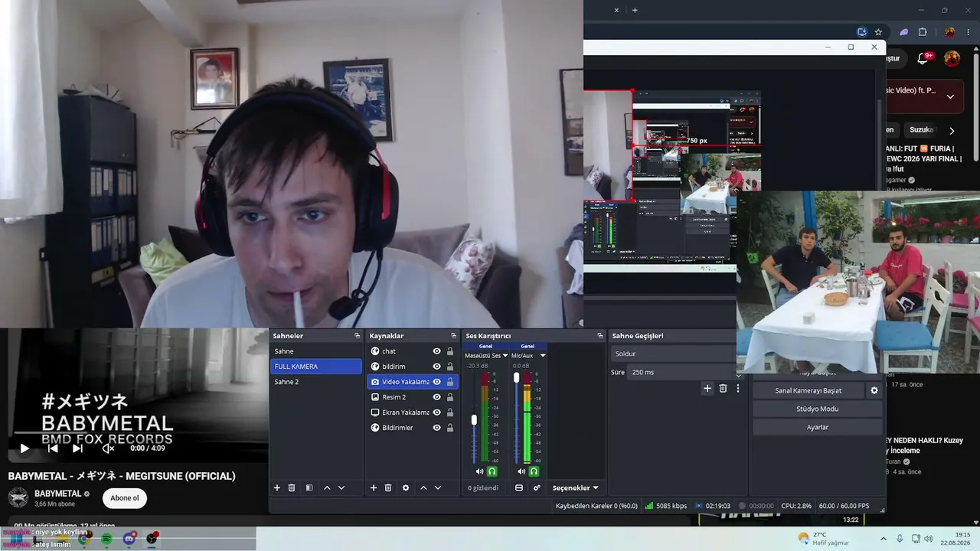The height and width of the screenshot is (551, 980).
Task: Hide the Bildirimler source
Action: [x=437, y=428]
